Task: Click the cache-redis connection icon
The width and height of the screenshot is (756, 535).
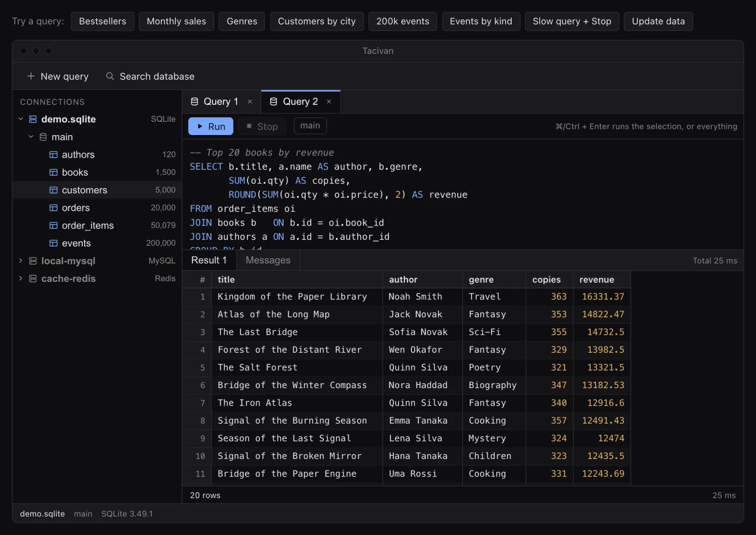Action: [x=33, y=279]
